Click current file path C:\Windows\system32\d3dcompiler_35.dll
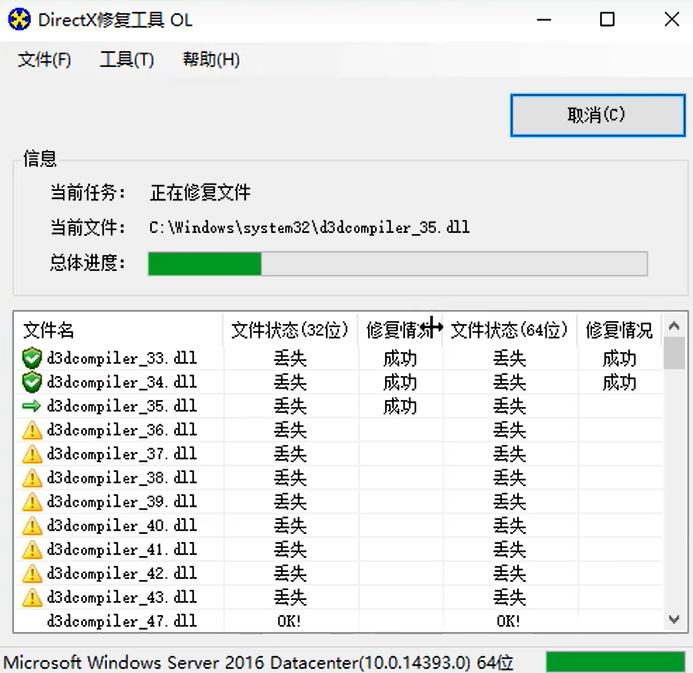The width and height of the screenshot is (693, 673). pyautogui.click(x=309, y=228)
